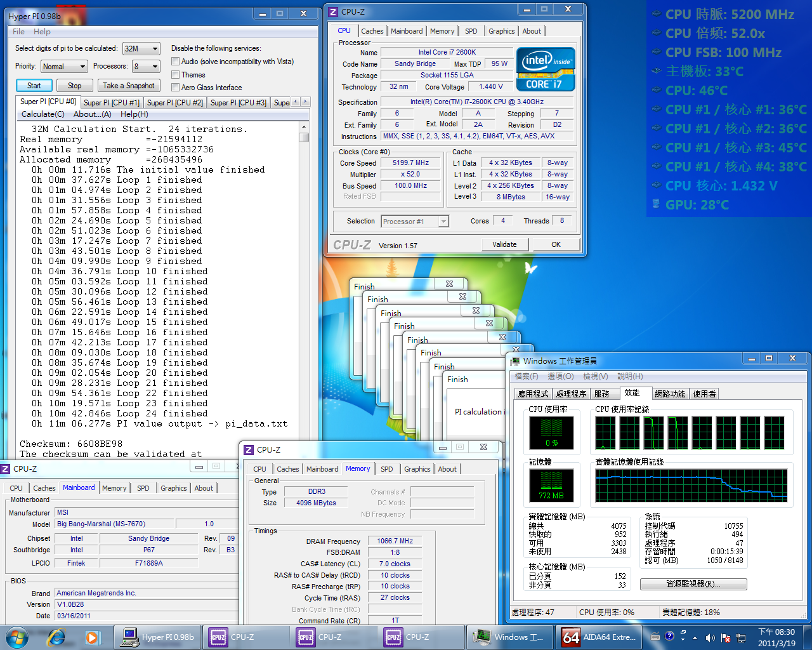The width and height of the screenshot is (812, 650).
Task: Click the Z title icon of CPU-Z Mainboard window
Action: pos(5,468)
